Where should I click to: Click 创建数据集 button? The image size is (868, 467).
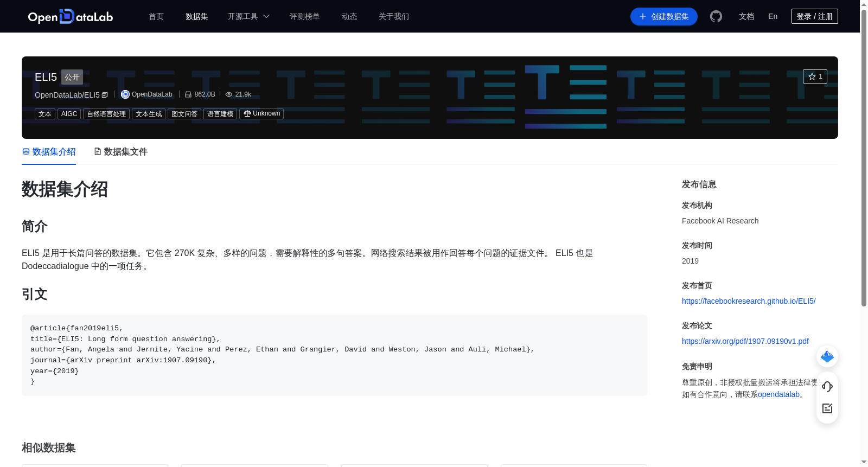[x=663, y=16]
